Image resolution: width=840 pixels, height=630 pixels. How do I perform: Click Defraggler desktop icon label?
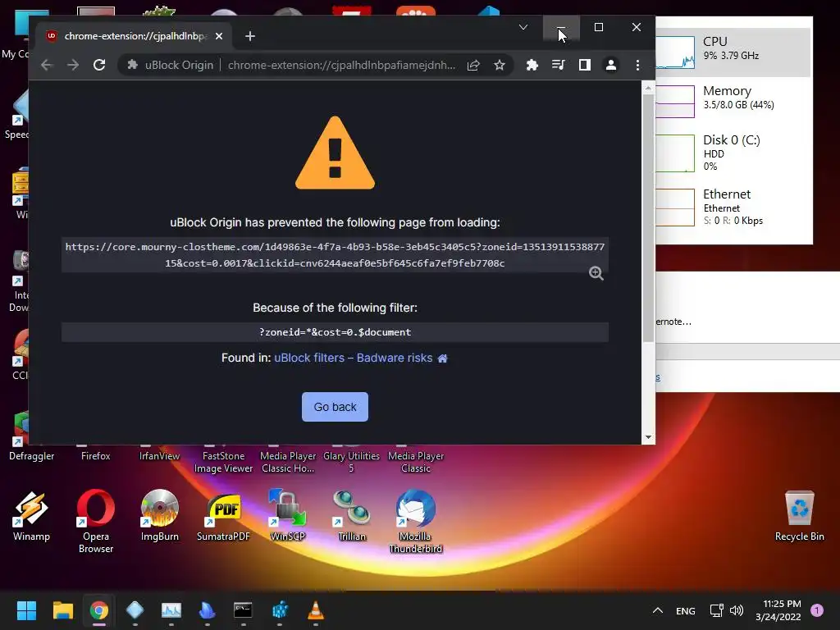pyautogui.click(x=32, y=456)
